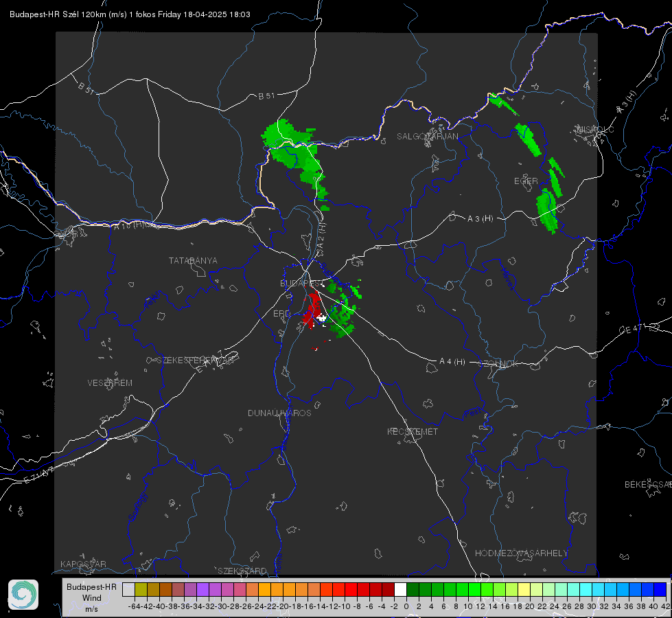The image size is (672, 618).
Task: Click the Pest county label
Action: point(474,413)
